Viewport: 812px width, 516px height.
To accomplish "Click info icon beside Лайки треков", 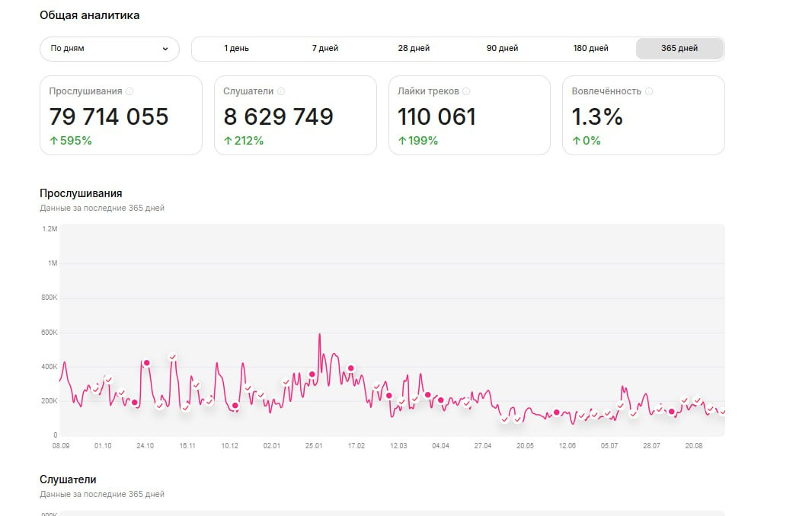I will (x=466, y=91).
